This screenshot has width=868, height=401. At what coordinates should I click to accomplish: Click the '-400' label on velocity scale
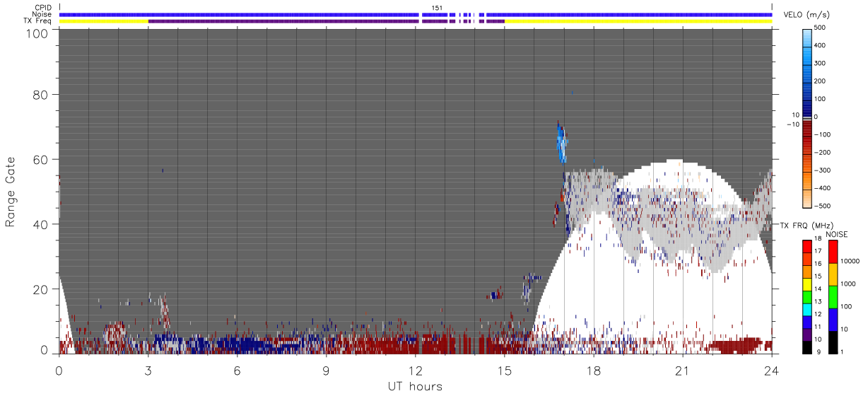pos(823,188)
